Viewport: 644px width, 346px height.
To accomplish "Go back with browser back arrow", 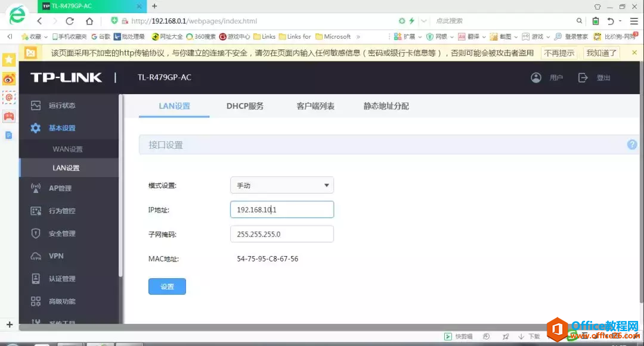I will click(39, 21).
